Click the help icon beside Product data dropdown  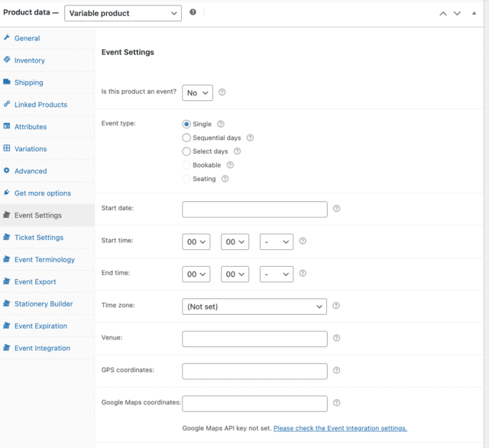click(193, 12)
